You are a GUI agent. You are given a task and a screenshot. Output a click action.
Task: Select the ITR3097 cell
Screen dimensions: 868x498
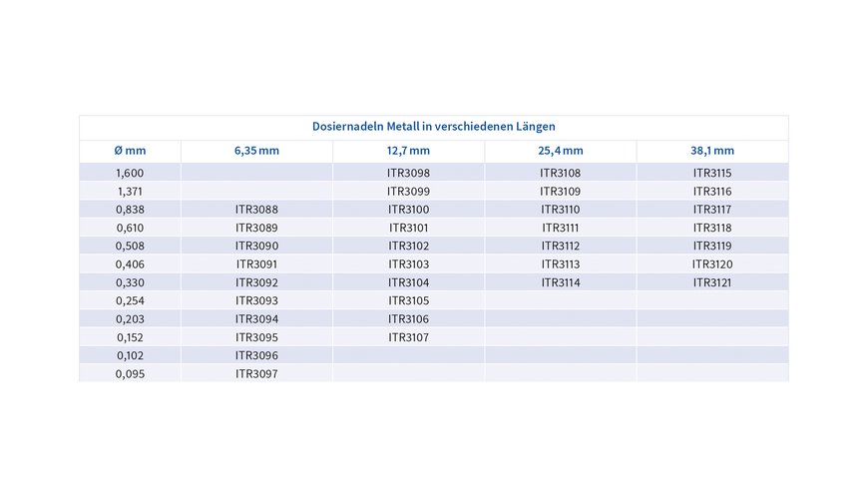pos(256,374)
